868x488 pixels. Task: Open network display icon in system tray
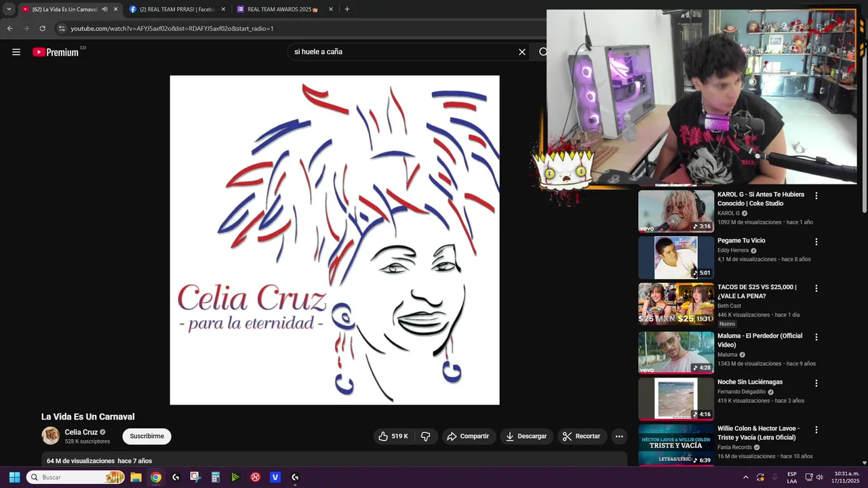(808, 477)
